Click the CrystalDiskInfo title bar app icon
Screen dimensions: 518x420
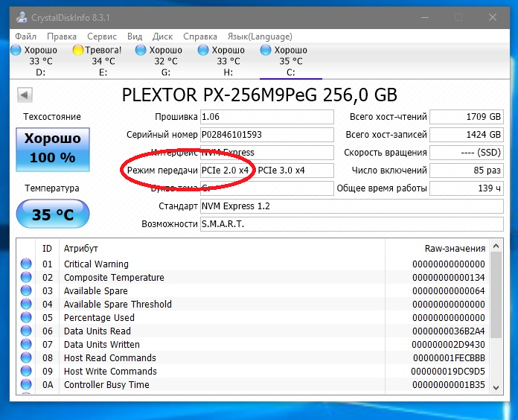coord(22,17)
